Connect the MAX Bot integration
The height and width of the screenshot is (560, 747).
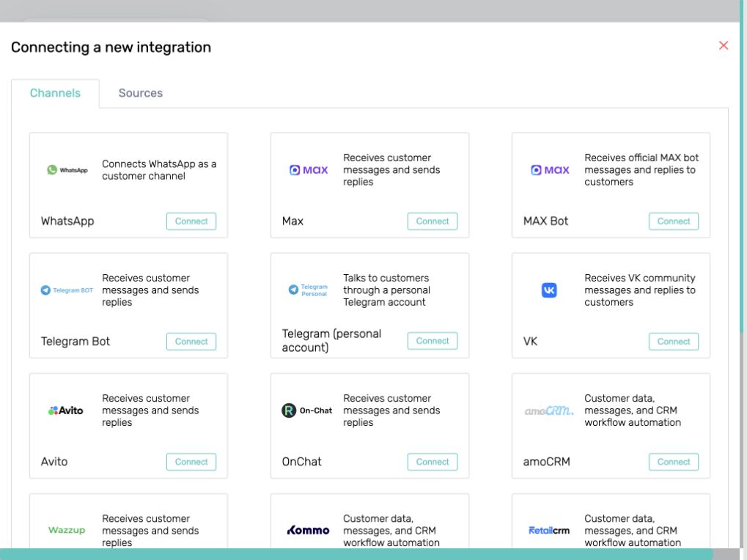673,221
